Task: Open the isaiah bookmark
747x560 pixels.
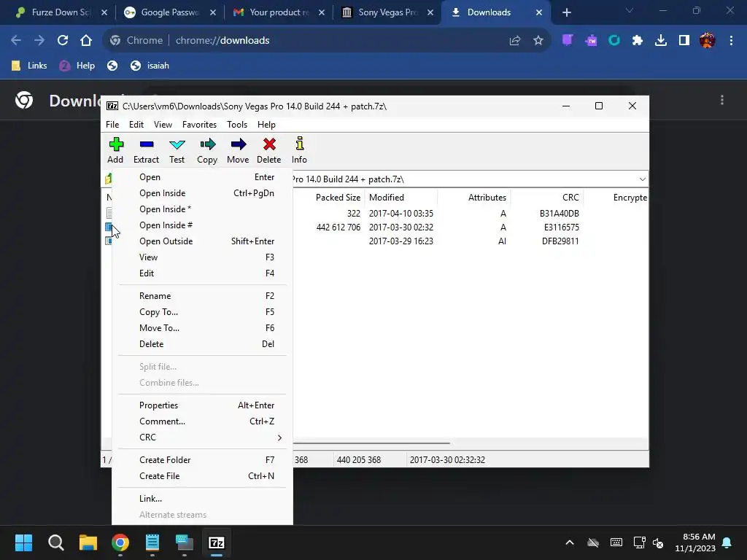Action: click(150, 66)
